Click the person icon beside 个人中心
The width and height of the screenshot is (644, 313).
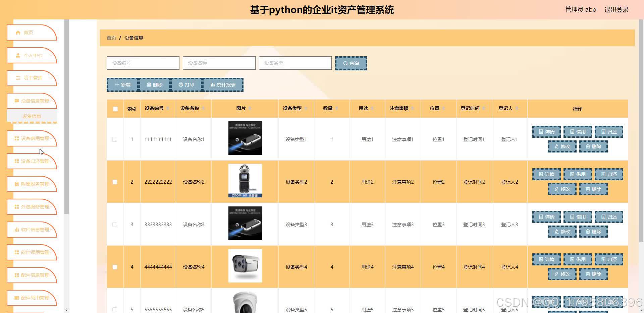[x=18, y=55]
